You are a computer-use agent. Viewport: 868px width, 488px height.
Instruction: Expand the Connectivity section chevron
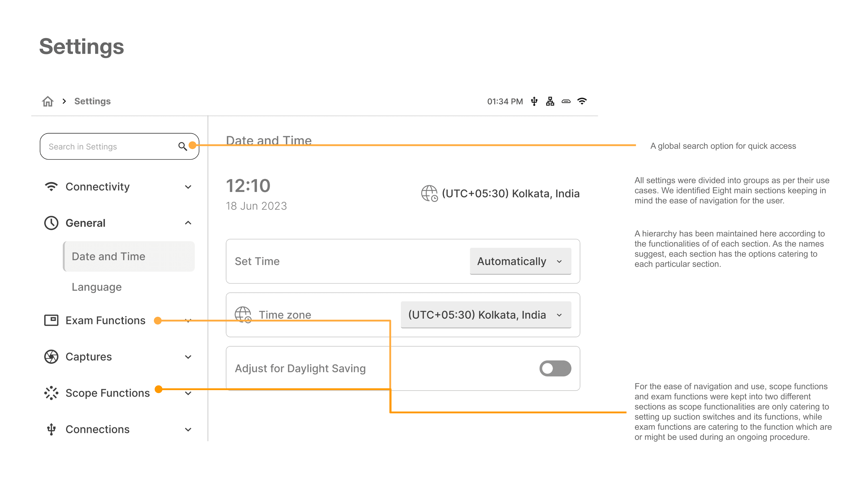tap(188, 187)
